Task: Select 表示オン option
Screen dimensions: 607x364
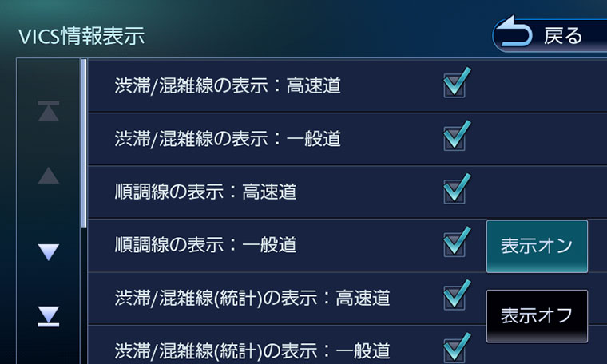Action: click(x=537, y=247)
